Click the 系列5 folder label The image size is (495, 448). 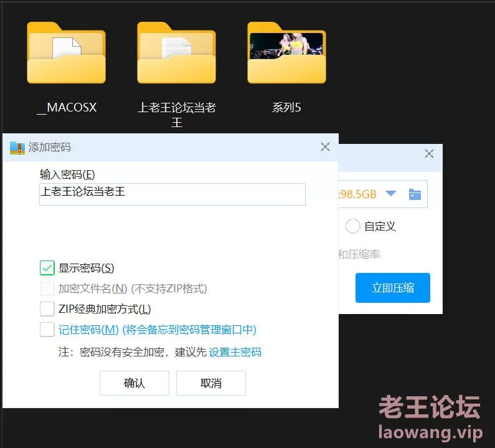(x=286, y=107)
